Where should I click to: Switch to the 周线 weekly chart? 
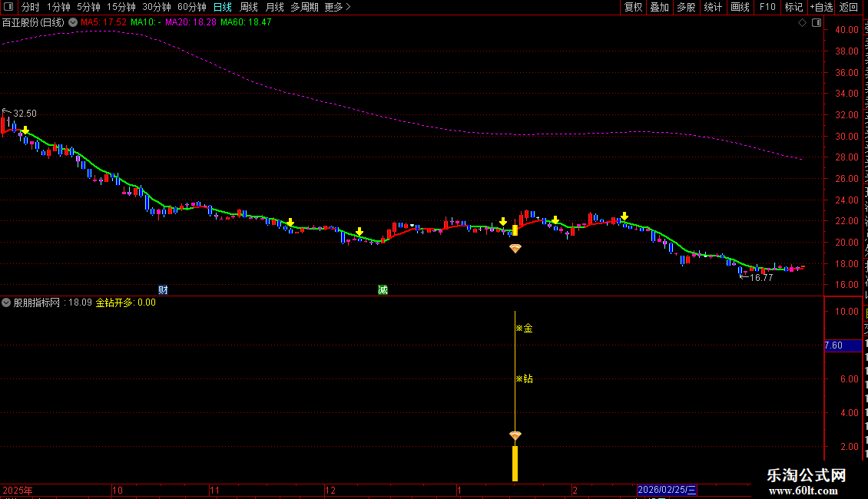point(249,7)
